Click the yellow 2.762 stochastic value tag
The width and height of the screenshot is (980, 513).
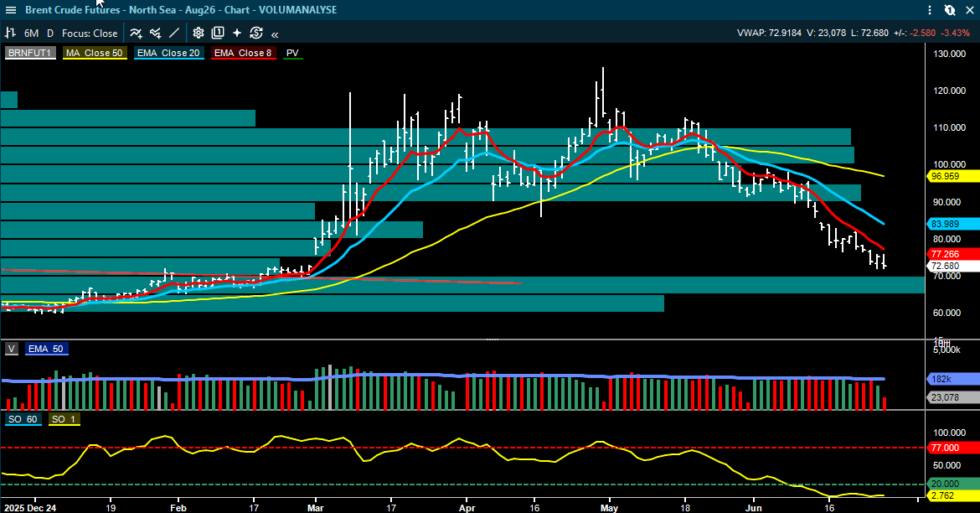coord(952,495)
